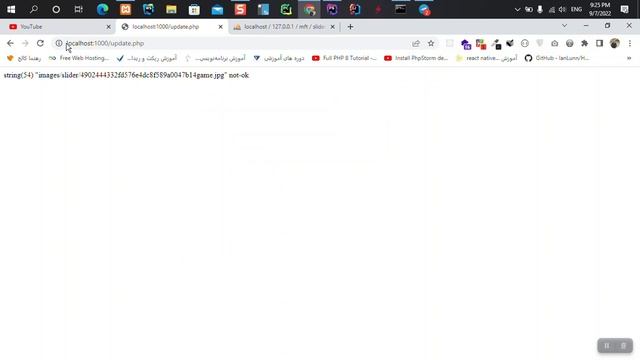Viewport: 640px width, 360px height.
Task: Switch the ENG input language
Action: point(576,9)
